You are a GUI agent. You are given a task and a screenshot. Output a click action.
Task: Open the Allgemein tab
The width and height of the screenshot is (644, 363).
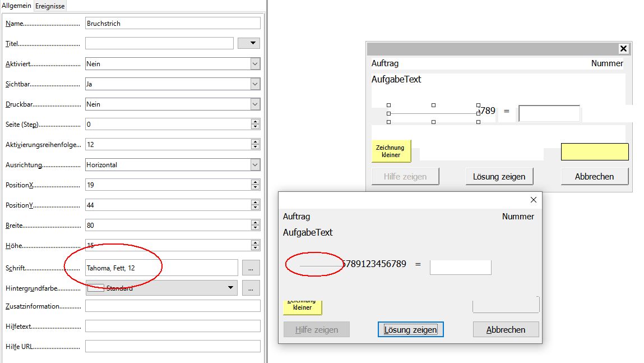pyautogui.click(x=17, y=6)
